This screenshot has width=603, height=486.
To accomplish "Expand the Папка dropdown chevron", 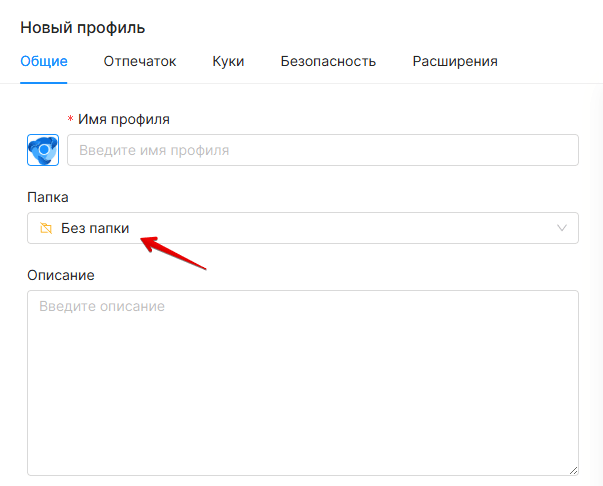I will pos(561,228).
